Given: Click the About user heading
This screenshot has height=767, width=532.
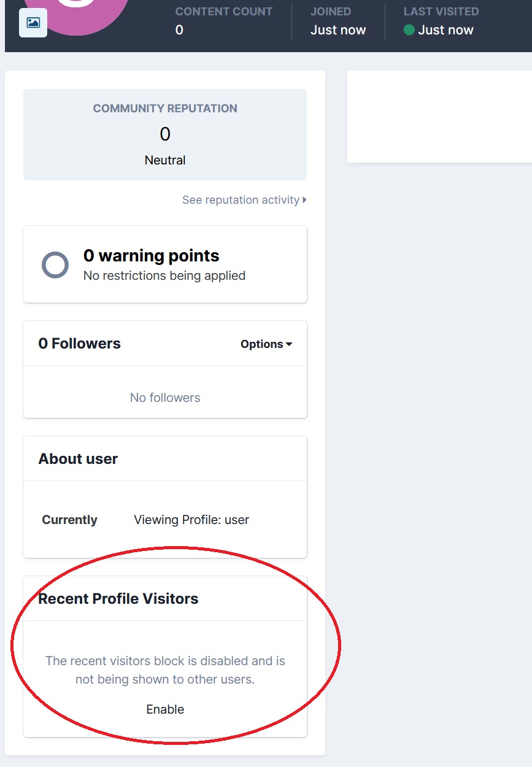Looking at the screenshot, I should coord(78,459).
